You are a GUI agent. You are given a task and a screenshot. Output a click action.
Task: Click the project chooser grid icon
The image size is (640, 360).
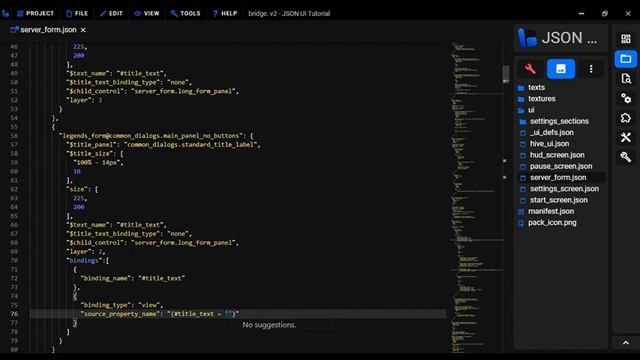(626, 39)
